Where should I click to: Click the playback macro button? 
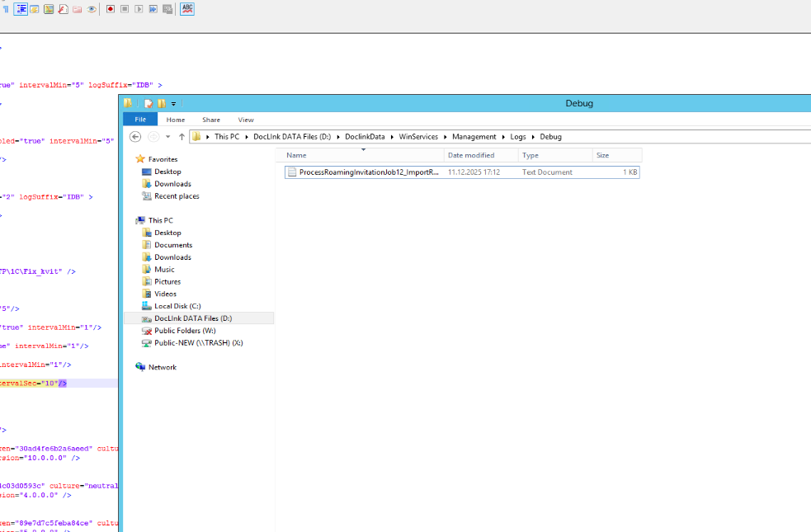coord(139,9)
